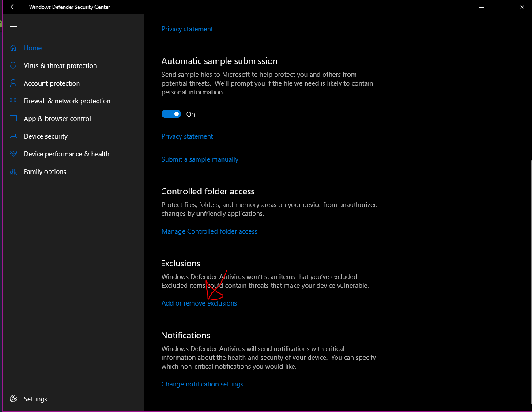
Task: Click the Firewall & network protection antenna icon
Action: (x=13, y=101)
